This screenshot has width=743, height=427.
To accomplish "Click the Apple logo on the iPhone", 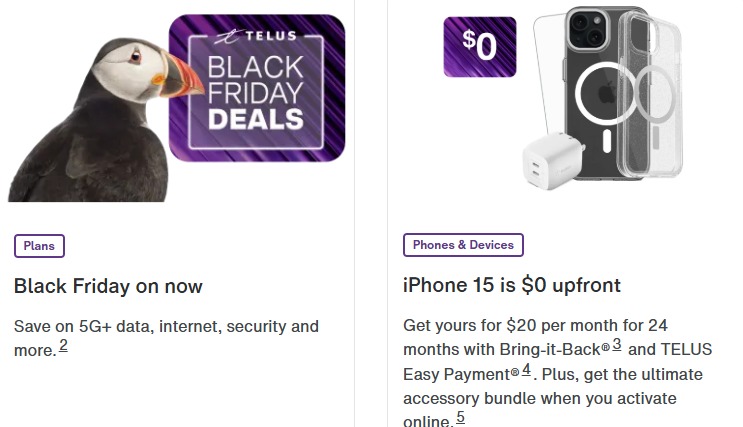I will point(607,93).
